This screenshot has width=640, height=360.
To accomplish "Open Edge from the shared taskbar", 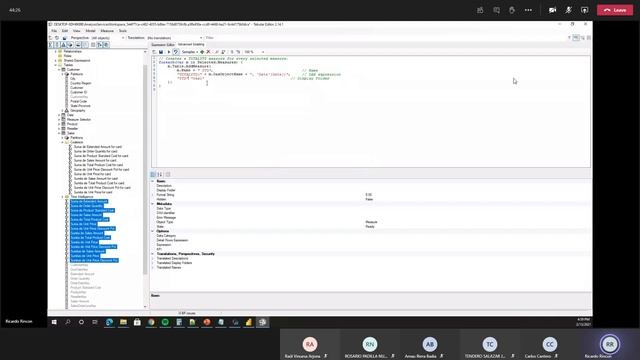I will click(x=109, y=322).
